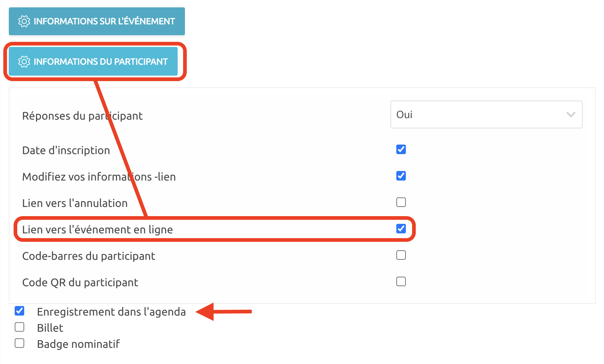
Task: Click gear icon on Informations du participant
Action: 24,62
